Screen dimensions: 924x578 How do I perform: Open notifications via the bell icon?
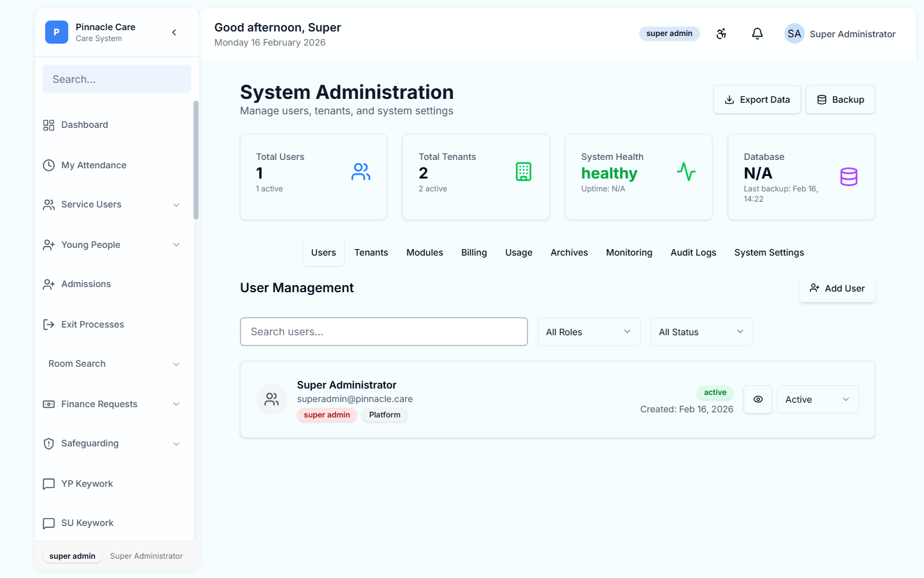click(757, 33)
